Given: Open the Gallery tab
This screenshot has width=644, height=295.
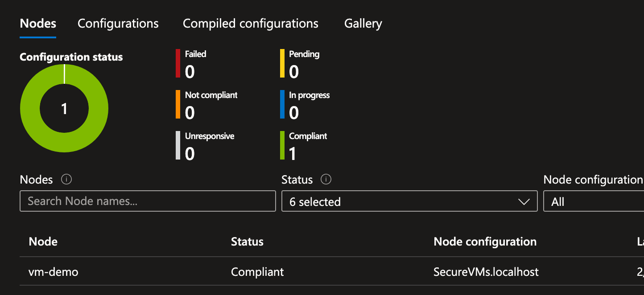Looking at the screenshot, I should click(363, 23).
